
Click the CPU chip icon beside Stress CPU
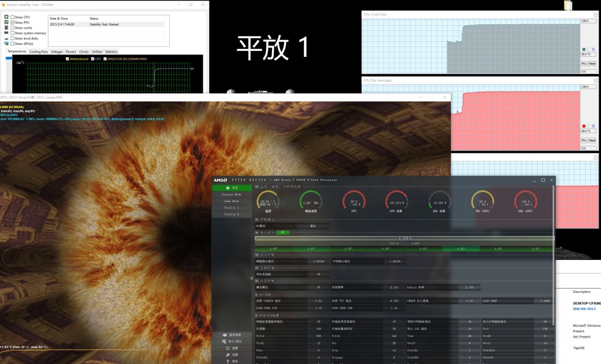click(6, 17)
